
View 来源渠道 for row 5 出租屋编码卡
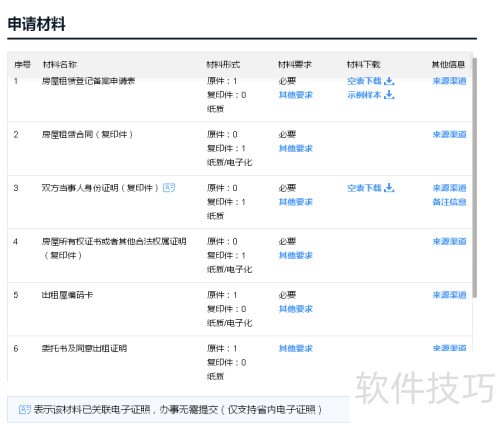[x=449, y=295]
